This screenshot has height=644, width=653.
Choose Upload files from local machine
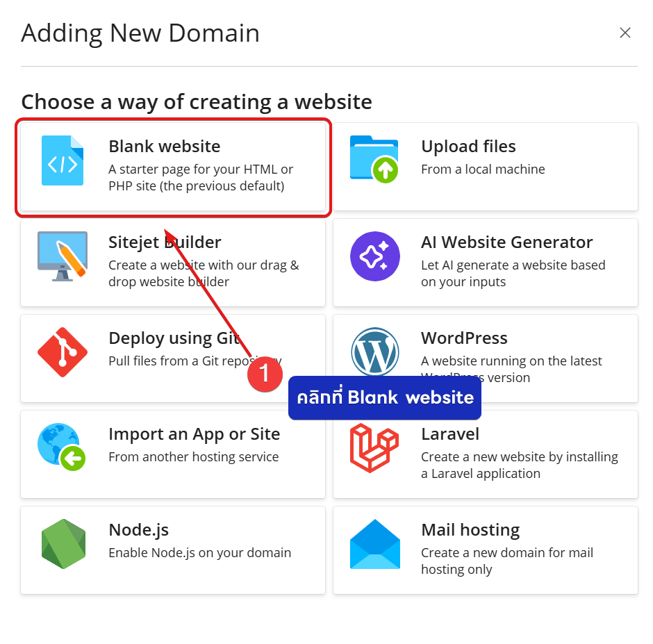tap(468, 147)
